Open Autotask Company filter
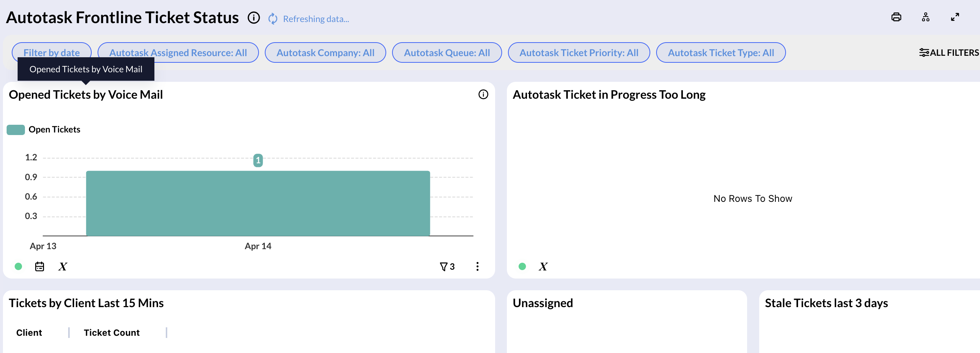980x353 pixels. click(325, 52)
